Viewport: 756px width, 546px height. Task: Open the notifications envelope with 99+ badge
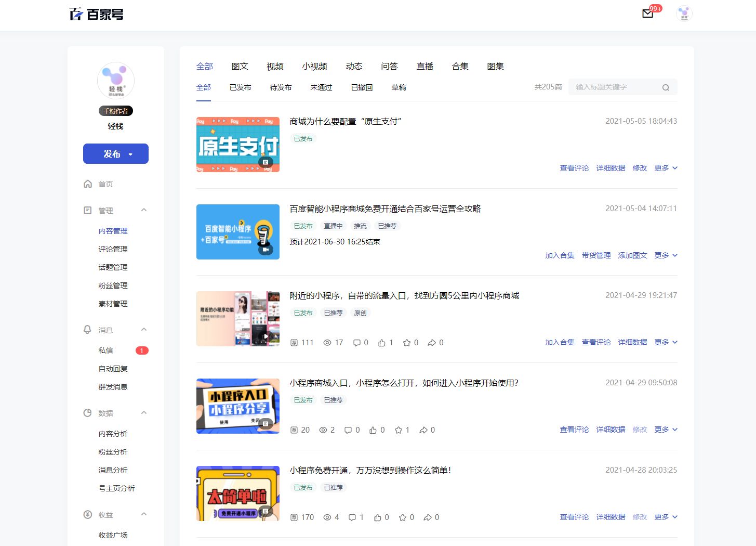click(647, 14)
